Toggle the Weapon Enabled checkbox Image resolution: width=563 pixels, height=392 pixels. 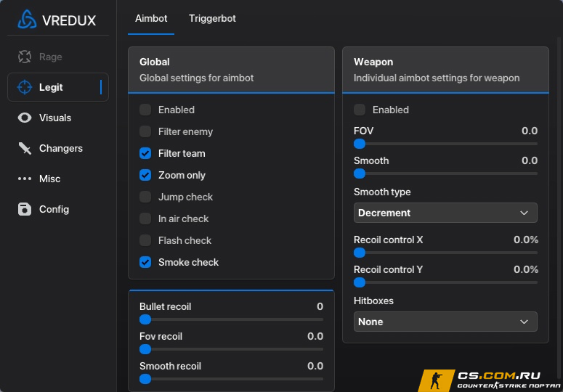click(360, 110)
